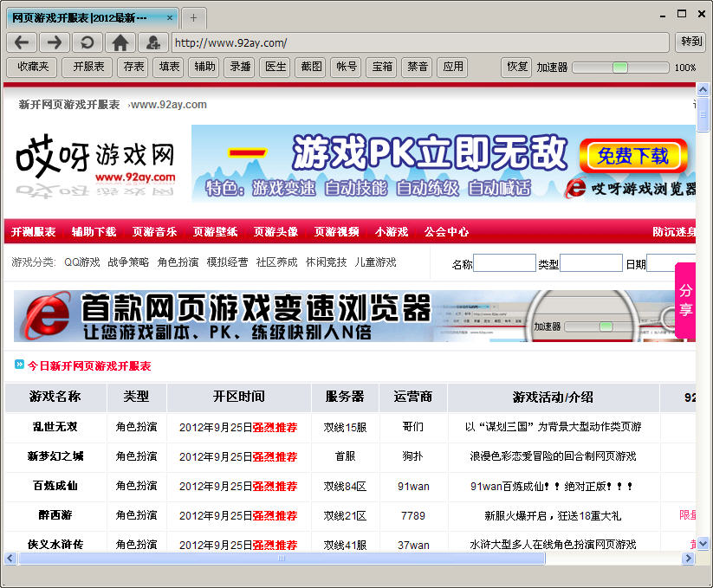713x588 pixels.
Task: Reload the page with refresh icon
Action: pyautogui.click(x=87, y=42)
